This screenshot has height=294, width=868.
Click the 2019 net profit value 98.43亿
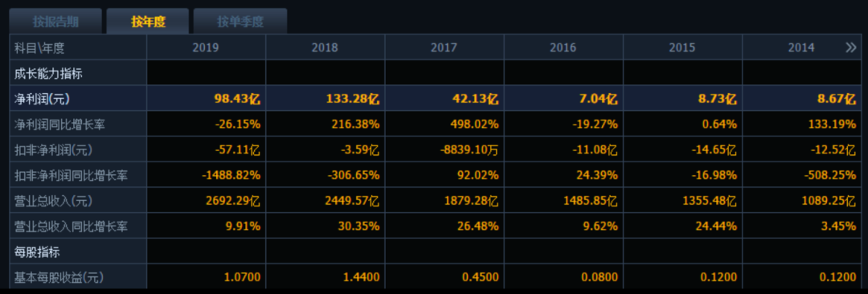[237, 99]
